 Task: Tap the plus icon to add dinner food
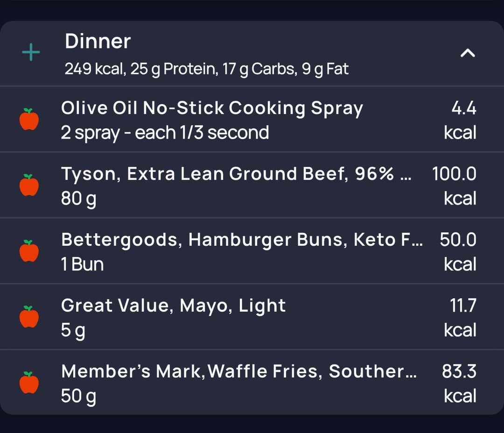[x=31, y=53]
